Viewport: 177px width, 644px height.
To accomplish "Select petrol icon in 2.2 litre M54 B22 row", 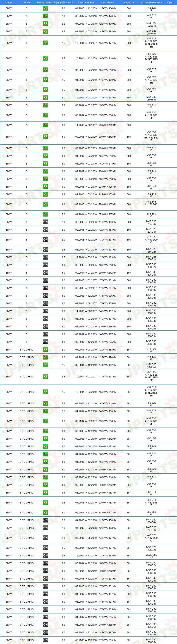I will [x=45, y=24].
